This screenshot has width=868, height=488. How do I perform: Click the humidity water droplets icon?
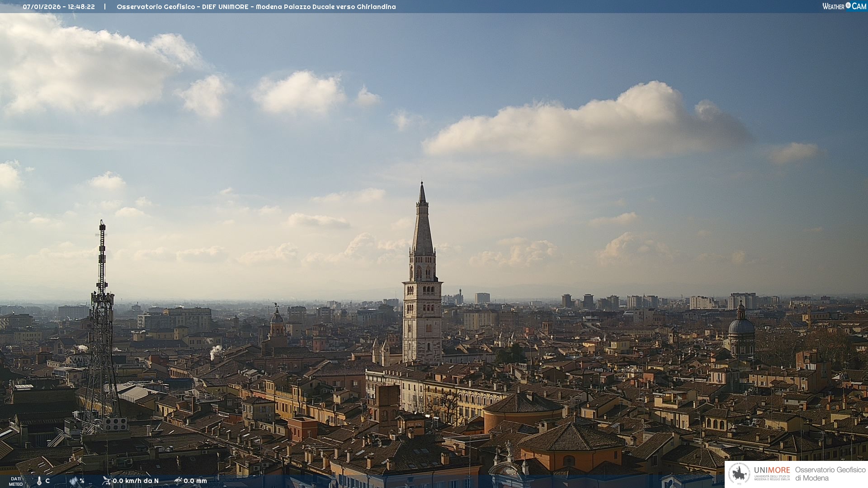73,481
